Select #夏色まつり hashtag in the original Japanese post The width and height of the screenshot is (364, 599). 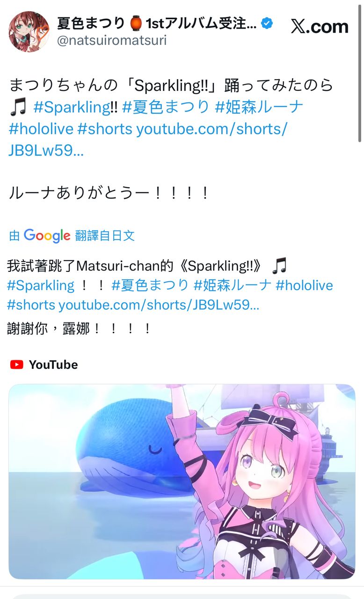(x=166, y=107)
